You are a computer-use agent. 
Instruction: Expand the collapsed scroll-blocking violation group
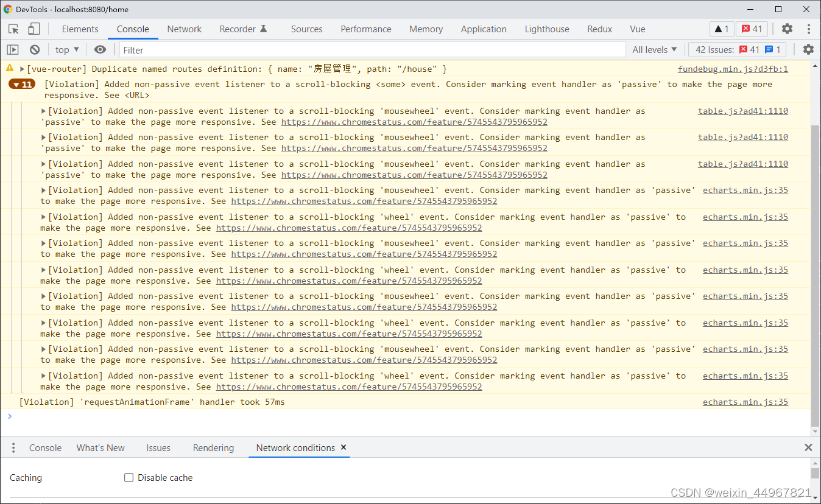22,84
